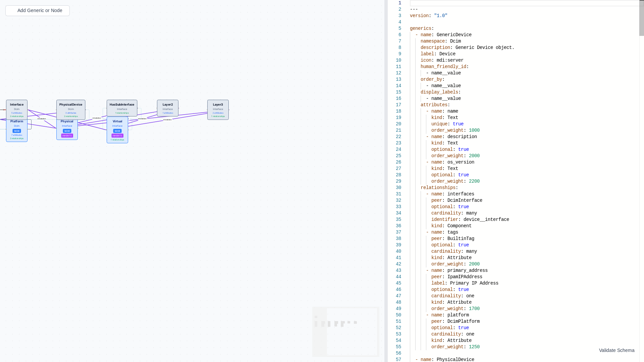This screenshot has height=362, width=644.
Task: Click '2 attributes' on Layer3 node
Action: [218, 113]
